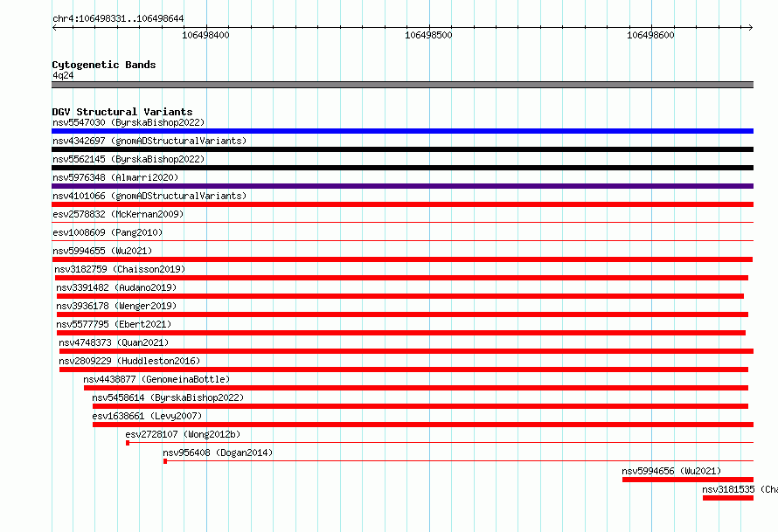This screenshot has width=778, height=532.
Task: Open nsv4101066 (gnomADStructuralVariants) label
Action: 149,196
